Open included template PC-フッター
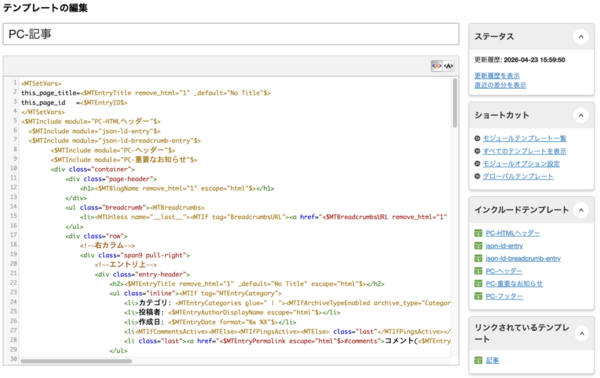The image size is (600, 378). (x=504, y=296)
